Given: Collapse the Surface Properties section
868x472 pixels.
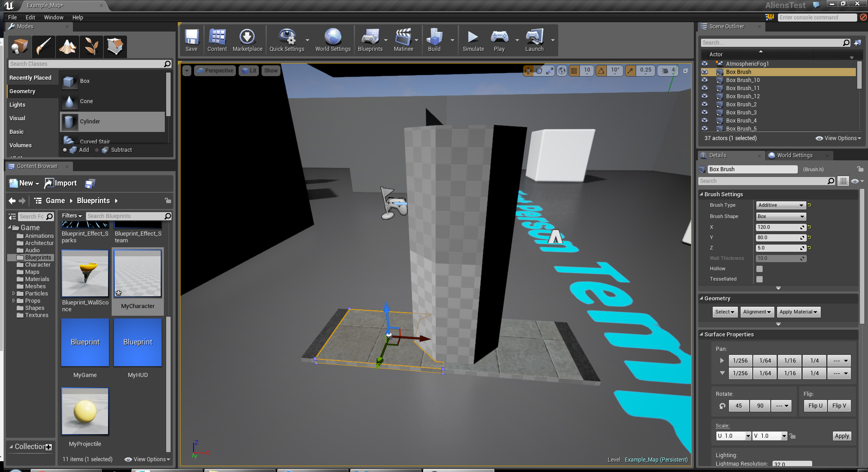Looking at the screenshot, I should pyautogui.click(x=701, y=335).
